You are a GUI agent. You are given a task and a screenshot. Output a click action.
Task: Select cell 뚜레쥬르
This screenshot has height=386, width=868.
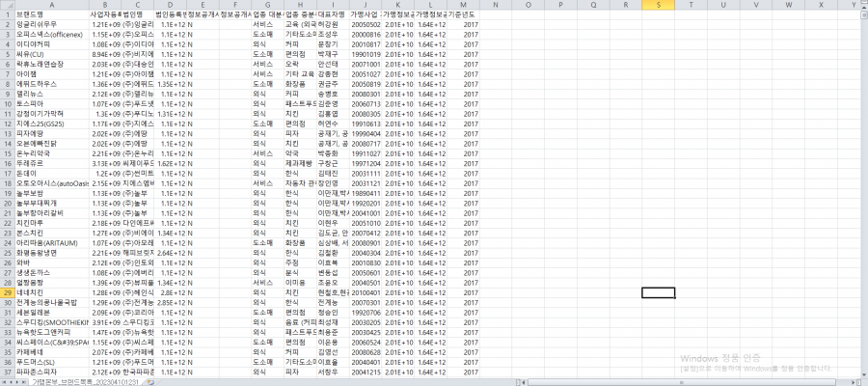51,163
